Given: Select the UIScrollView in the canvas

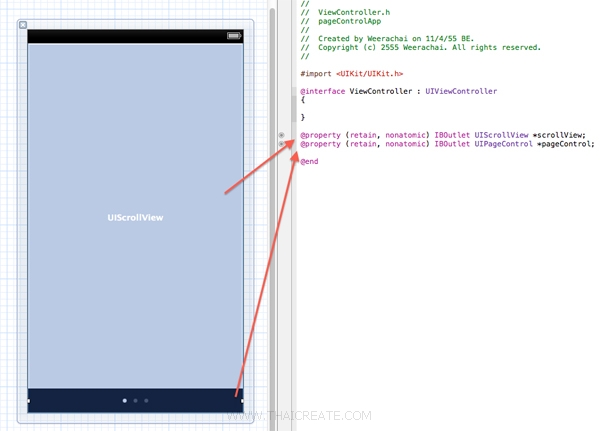Looking at the screenshot, I should coord(135,216).
